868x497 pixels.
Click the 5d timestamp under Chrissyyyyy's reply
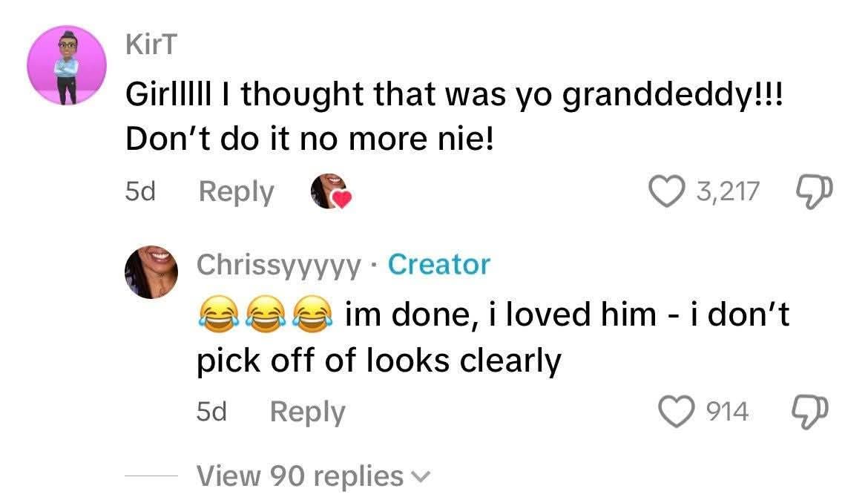click(x=211, y=411)
